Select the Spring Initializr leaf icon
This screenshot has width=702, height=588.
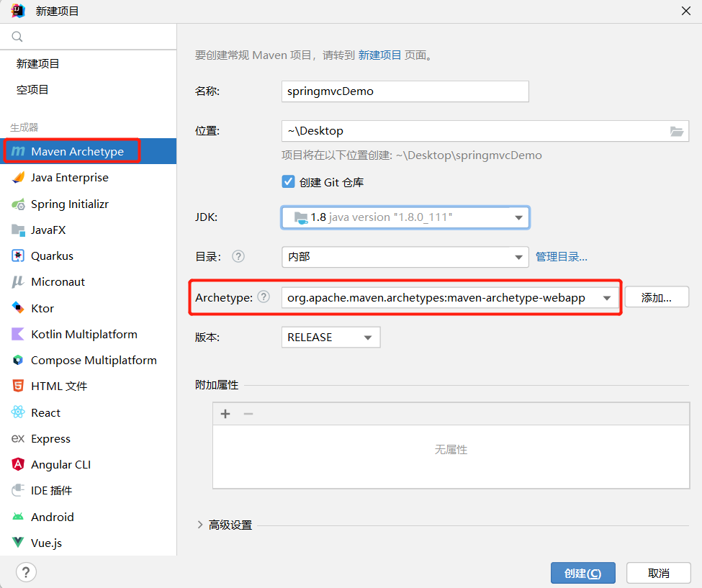coord(18,204)
